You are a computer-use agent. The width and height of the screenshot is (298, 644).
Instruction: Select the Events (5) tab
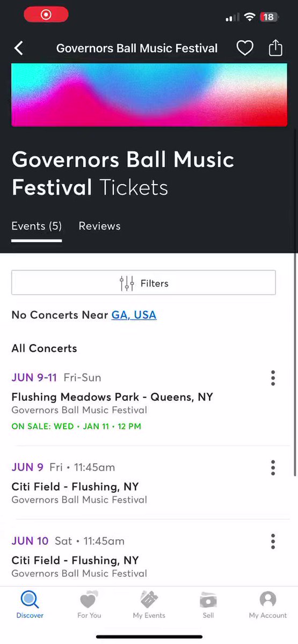[x=37, y=226]
